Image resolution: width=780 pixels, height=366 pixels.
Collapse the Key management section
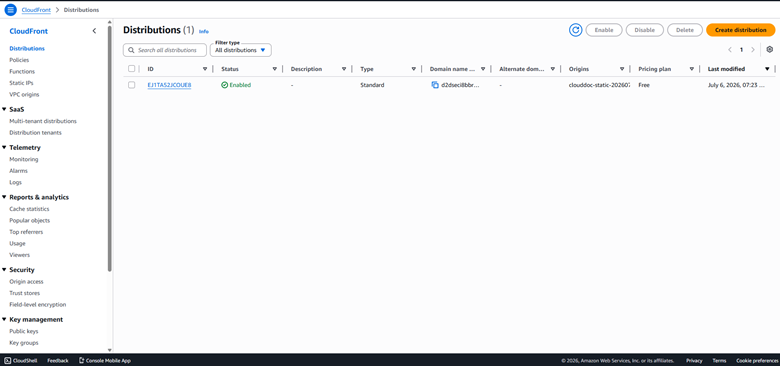point(4,320)
